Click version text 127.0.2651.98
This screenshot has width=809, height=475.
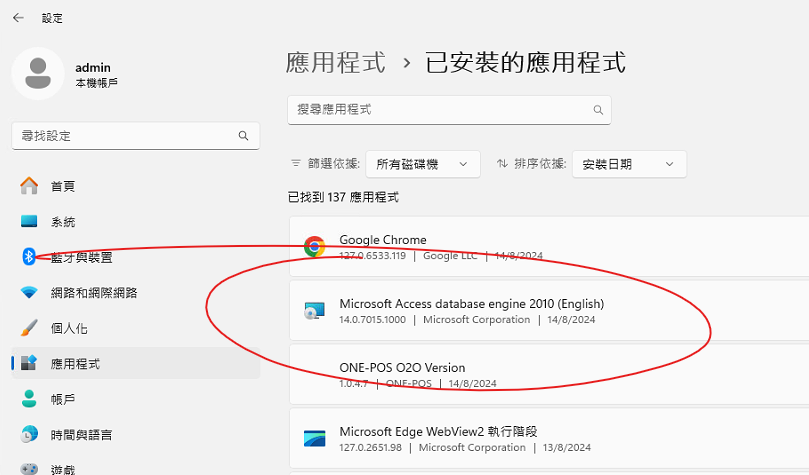(370, 448)
